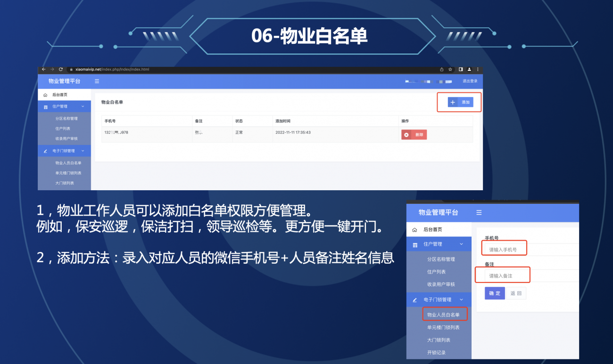Open 住户列表 in browser screenshot sidebar

[63, 129]
